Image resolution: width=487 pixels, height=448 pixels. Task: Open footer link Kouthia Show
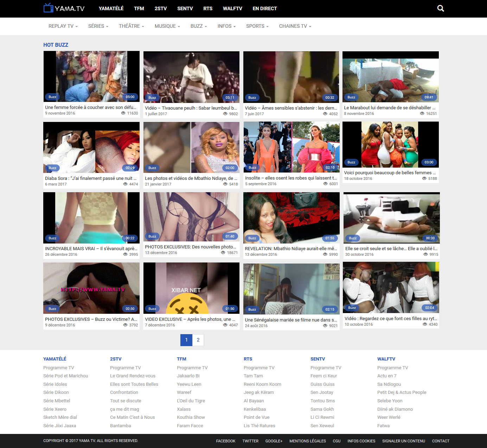point(191,417)
